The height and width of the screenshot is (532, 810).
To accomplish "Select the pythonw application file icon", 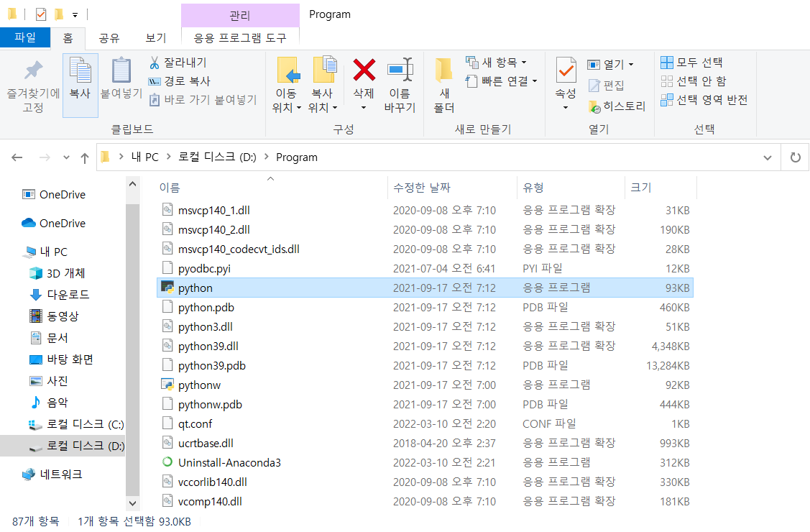I will [167, 385].
